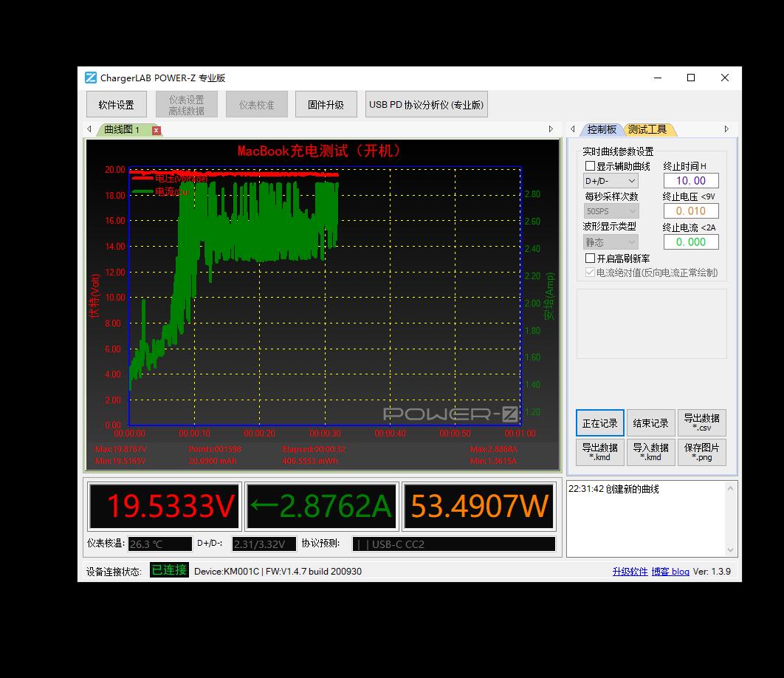Enable 显示辅助曲线 checkbox
The width and height of the screenshot is (784, 678).
tap(591, 166)
